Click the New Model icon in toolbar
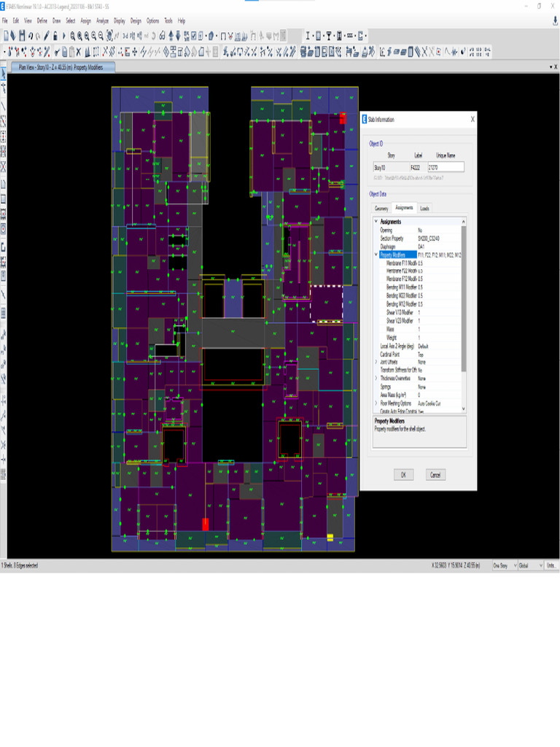560x747 pixels. [x=6, y=35]
